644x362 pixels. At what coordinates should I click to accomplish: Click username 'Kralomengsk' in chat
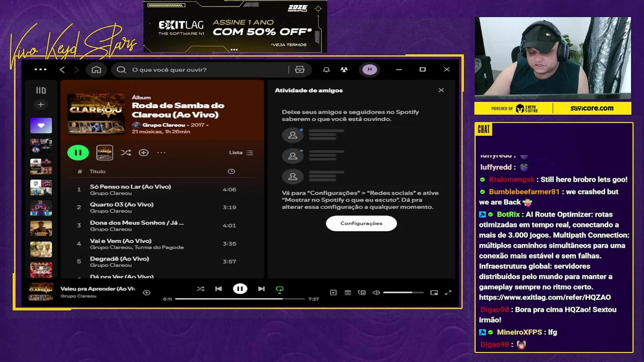(x=512, y=179)
